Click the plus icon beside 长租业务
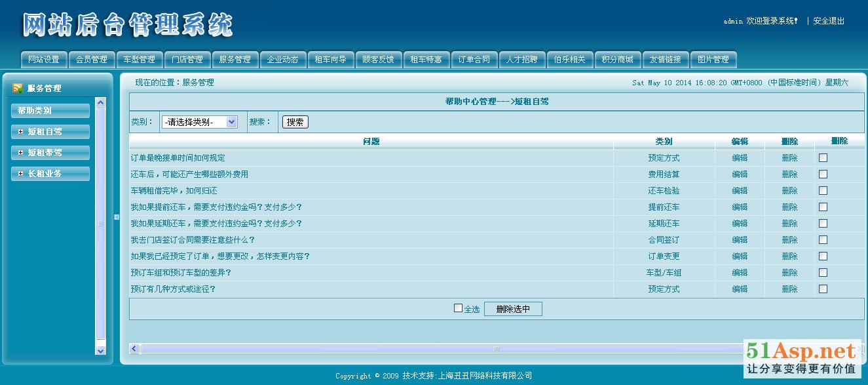 (x=21, y=174)
